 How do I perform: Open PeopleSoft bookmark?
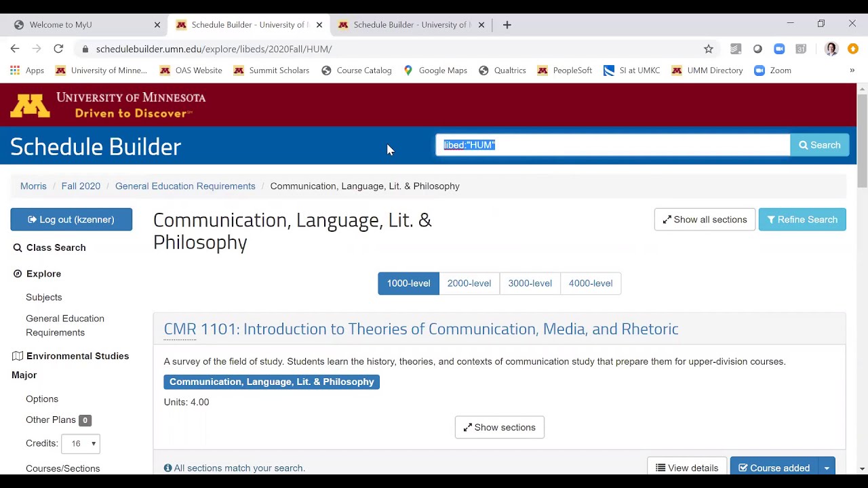click(x=565, y=70)
